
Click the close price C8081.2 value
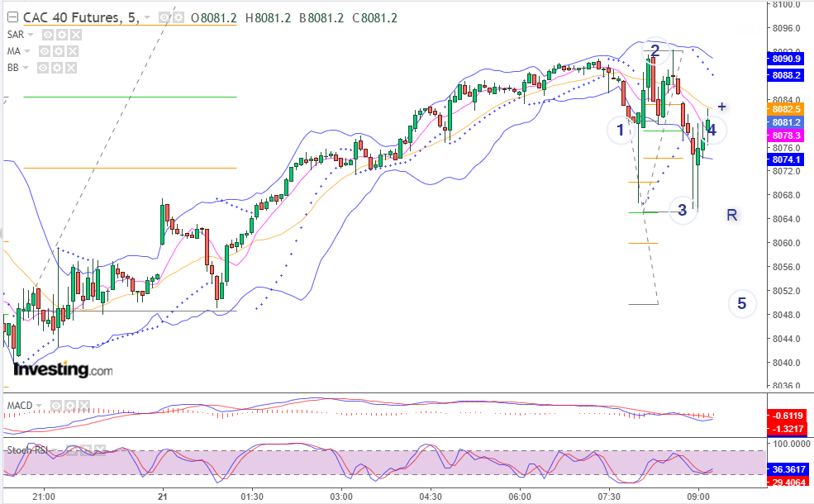pyautogui.click(x=375, y=18)
